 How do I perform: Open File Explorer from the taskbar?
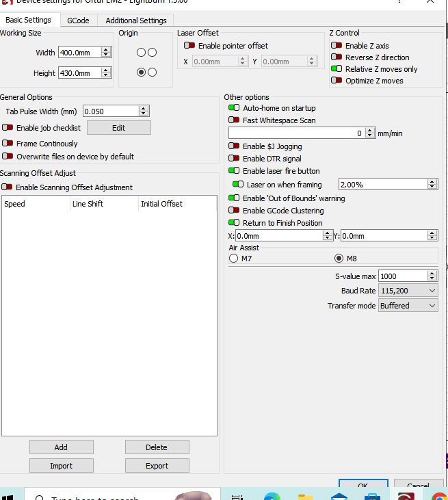coord(305,497)
